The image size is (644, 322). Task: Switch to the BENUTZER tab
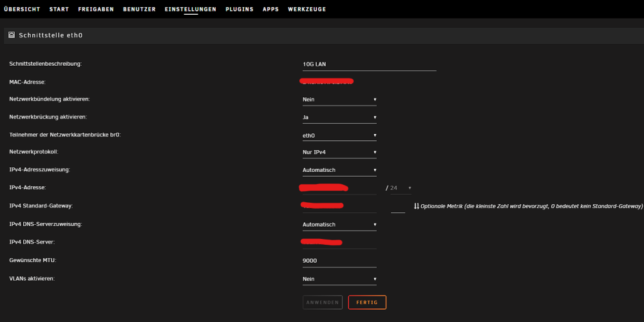[139, 9]
